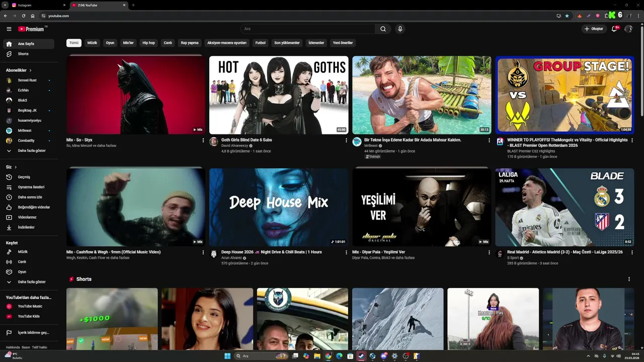Select the Mix'ler filter chip
The height and width of the screenshot is (362, 644).
128,43
